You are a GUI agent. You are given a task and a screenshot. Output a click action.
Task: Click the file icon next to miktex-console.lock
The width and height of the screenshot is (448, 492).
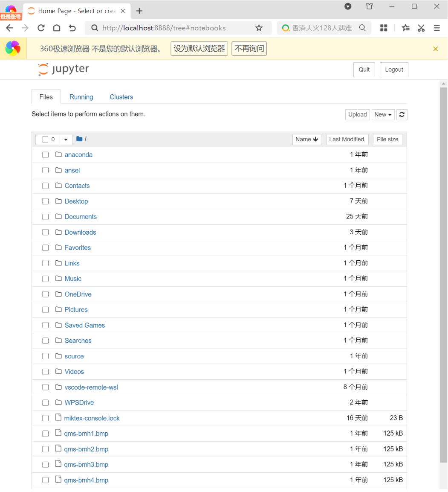point(58,418)
